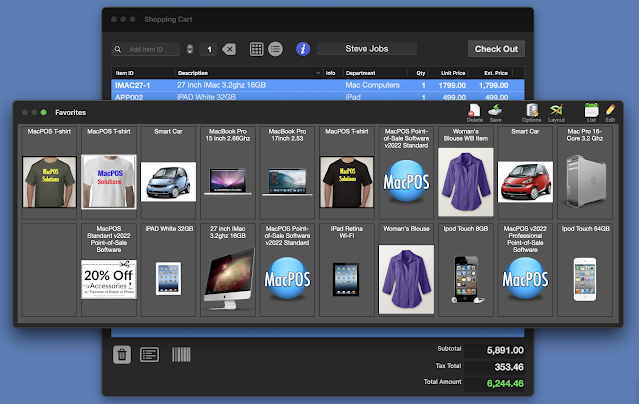This screenshot has height=404, width=639.
Task: Add Ipod Touch 64GB favorite
Action: pos(585,270)
